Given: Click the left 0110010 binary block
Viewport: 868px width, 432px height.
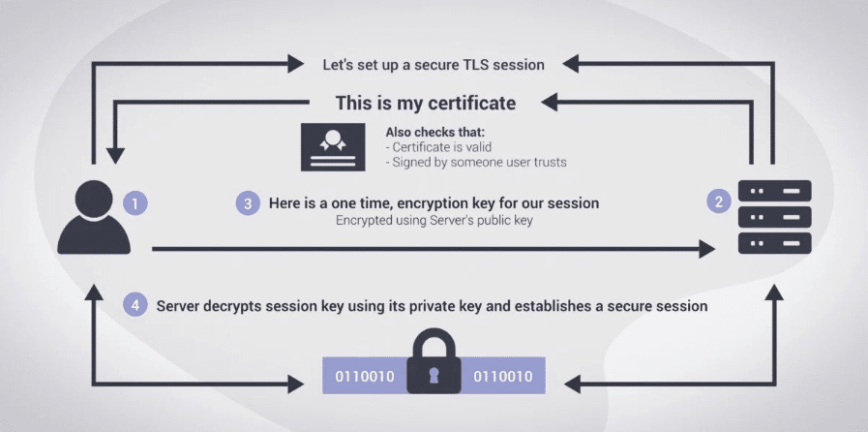Looking at the screenshot, I should 365,376.
